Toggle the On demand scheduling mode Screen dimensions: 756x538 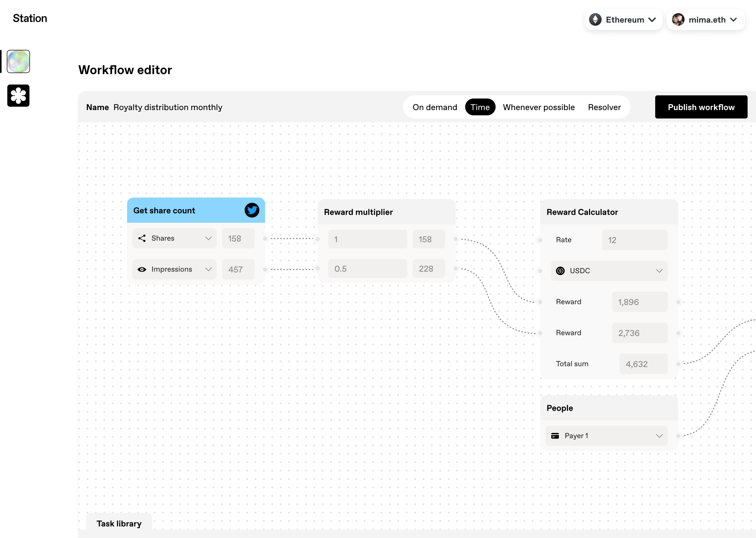coord(435,107)
